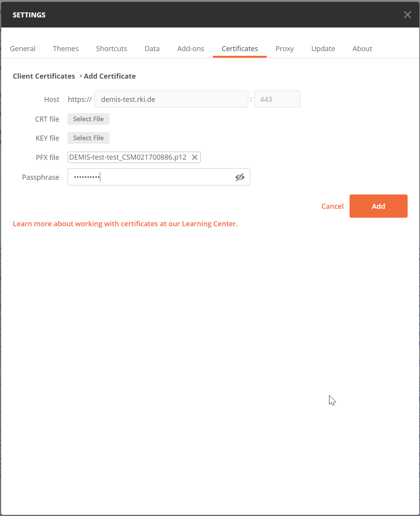This screenshot has height=516, width=420.
Task: Open the Data tab
Action: coord(152,48)
